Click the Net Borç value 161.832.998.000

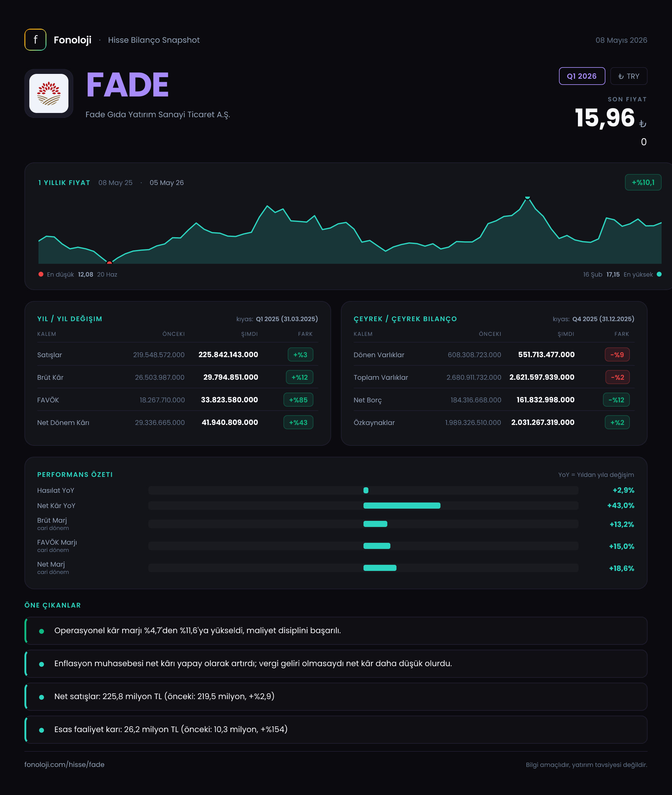point(546,400)
